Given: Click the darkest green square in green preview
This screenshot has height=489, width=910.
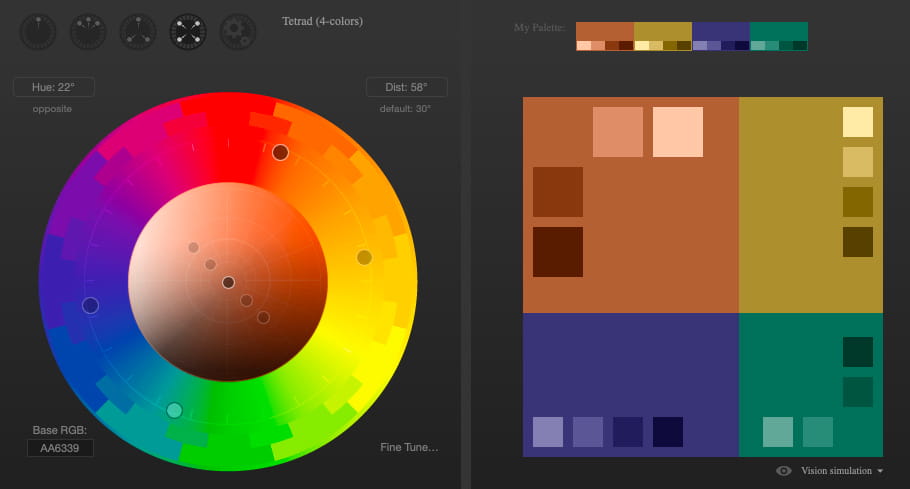Looking at the screenshot, I should pyautogui.click(x=858, y=352).
